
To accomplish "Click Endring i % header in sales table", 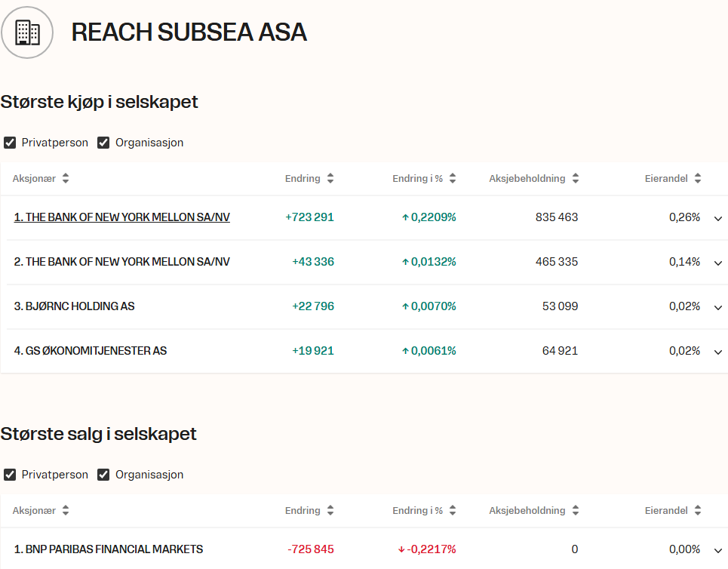I will [417, 511].
